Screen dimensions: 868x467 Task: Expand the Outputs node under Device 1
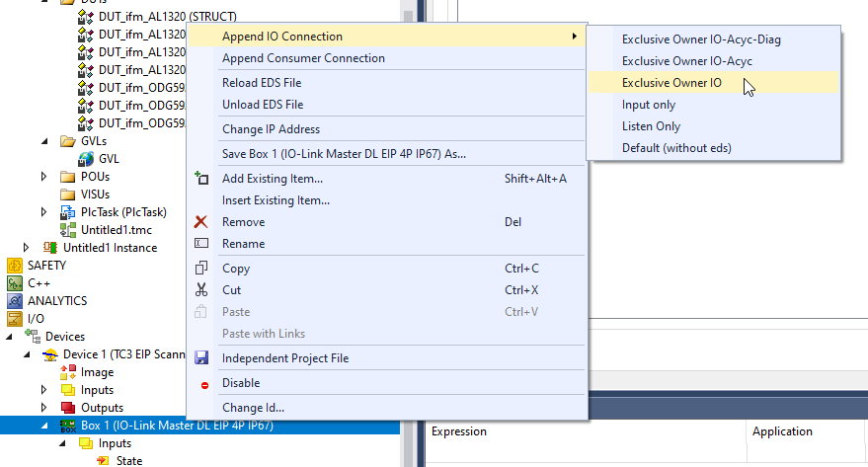[x=43, y=407]
